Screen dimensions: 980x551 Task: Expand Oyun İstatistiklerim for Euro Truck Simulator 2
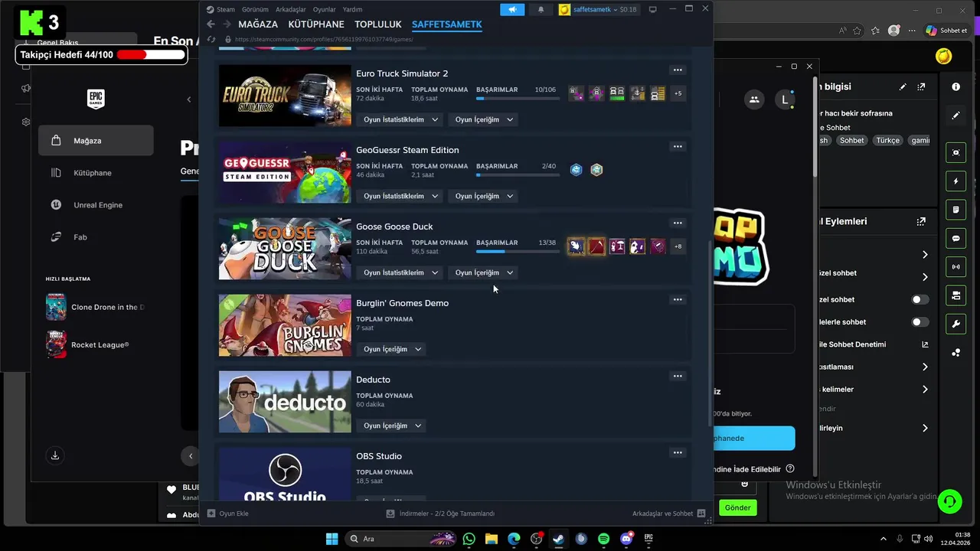point(400,119)
